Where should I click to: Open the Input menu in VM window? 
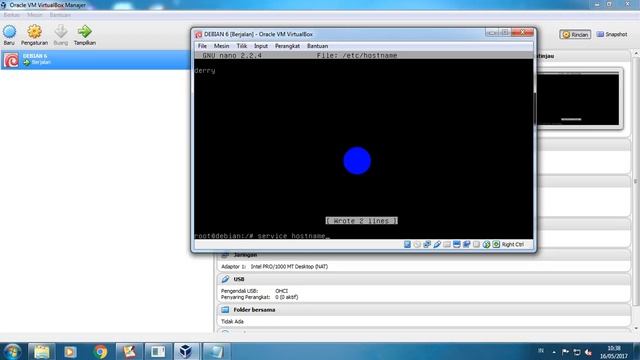click(x=261, y=46)
